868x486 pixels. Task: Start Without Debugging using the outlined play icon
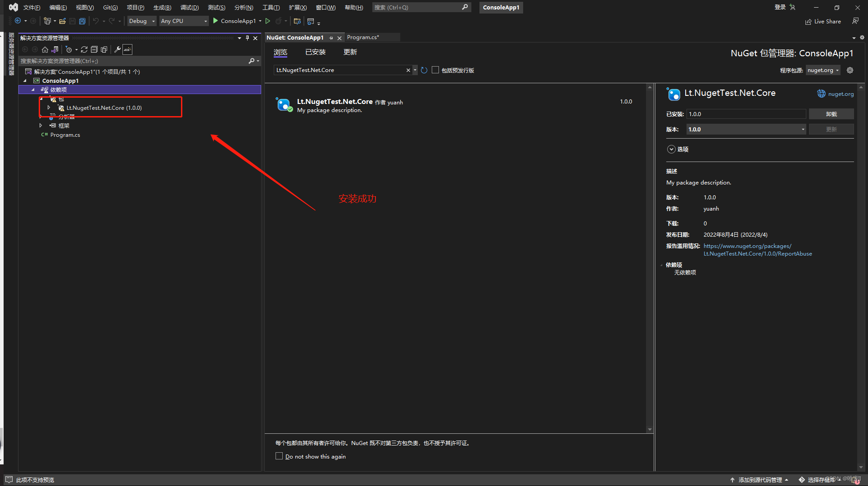tap(268, 21)
